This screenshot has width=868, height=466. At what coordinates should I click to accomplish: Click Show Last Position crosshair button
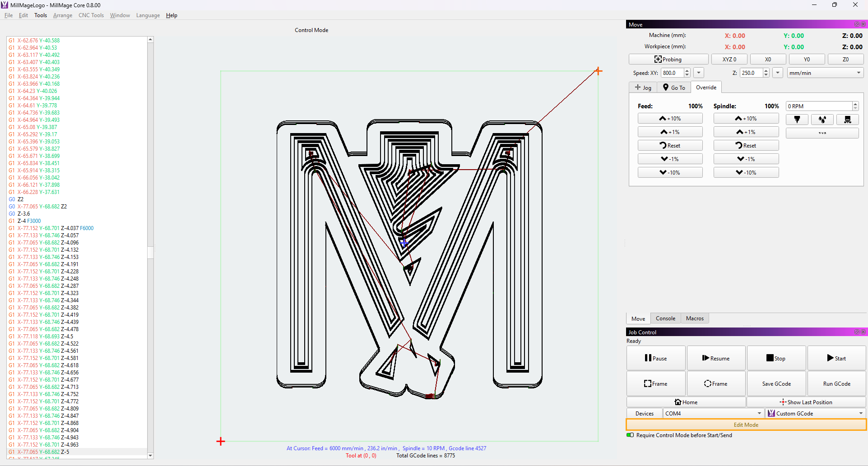click(x=806, y=402)
